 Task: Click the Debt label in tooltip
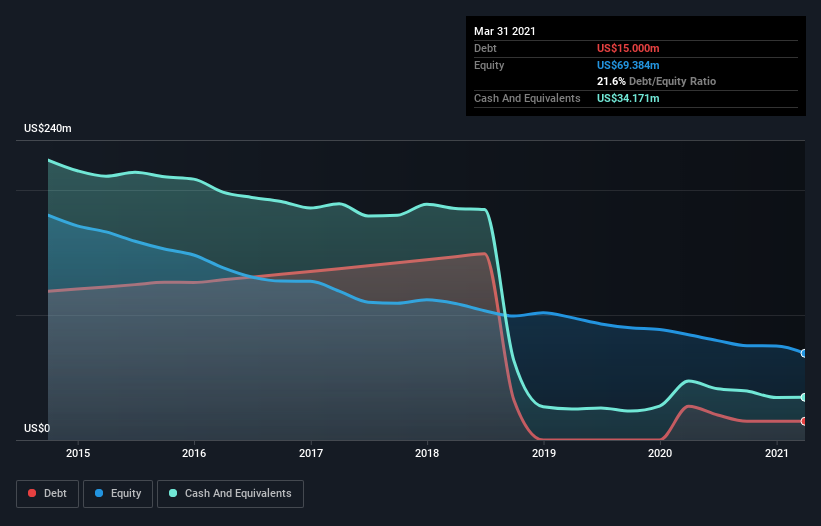point(485,48)
